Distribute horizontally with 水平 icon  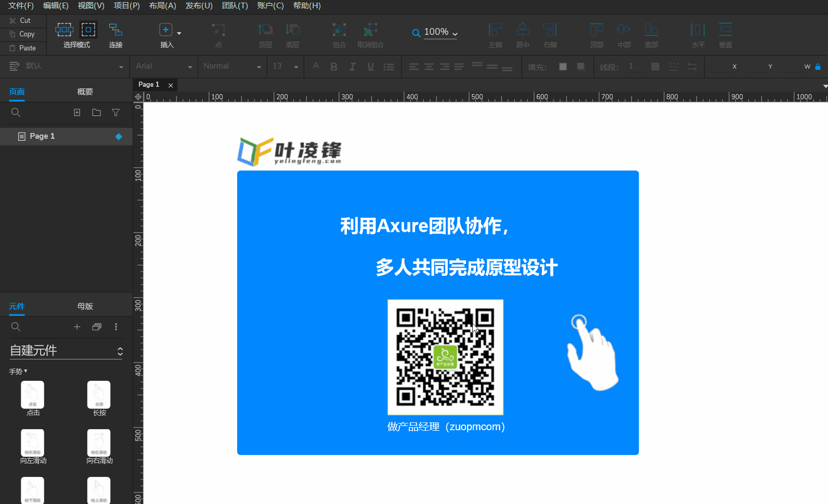point(698,30)
